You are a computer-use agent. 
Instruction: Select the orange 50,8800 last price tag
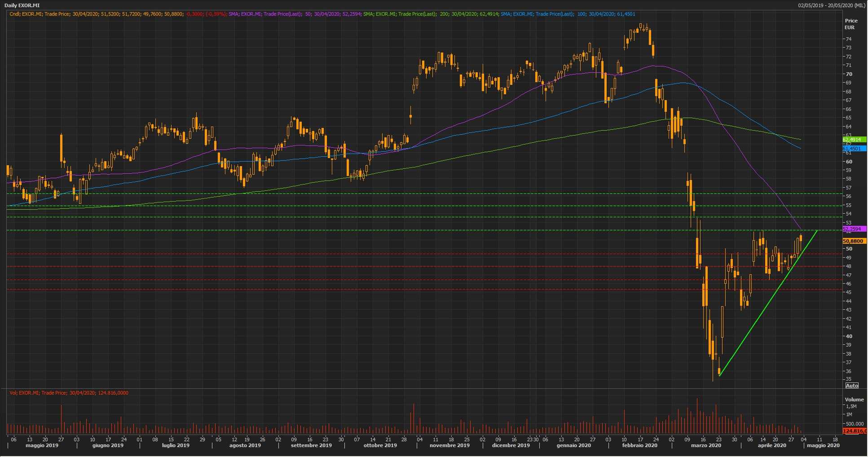pyautogui.click(x=854, y=241)
